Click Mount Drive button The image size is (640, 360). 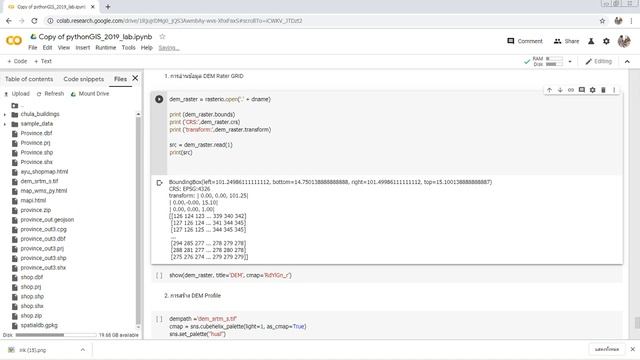90,94
